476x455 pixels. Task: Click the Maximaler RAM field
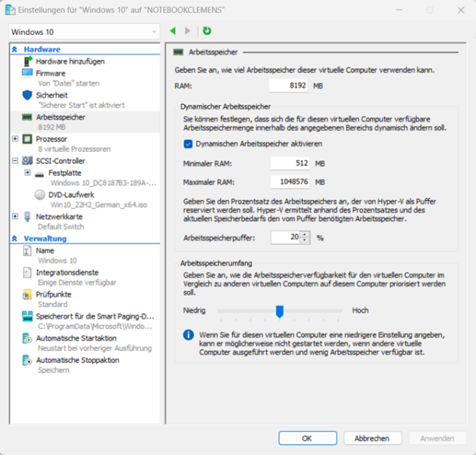(x=290, y=182)
